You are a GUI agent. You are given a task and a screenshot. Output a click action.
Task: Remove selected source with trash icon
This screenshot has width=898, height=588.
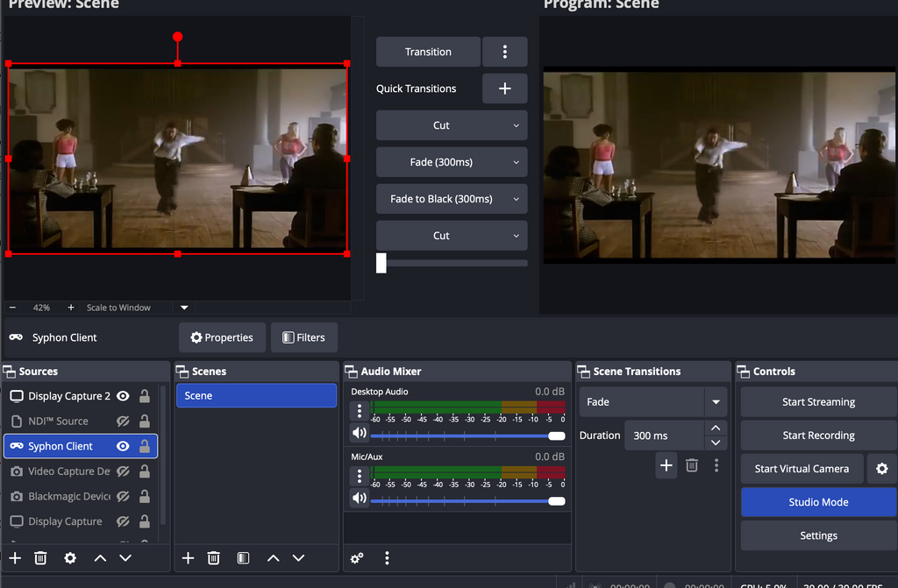40,558
